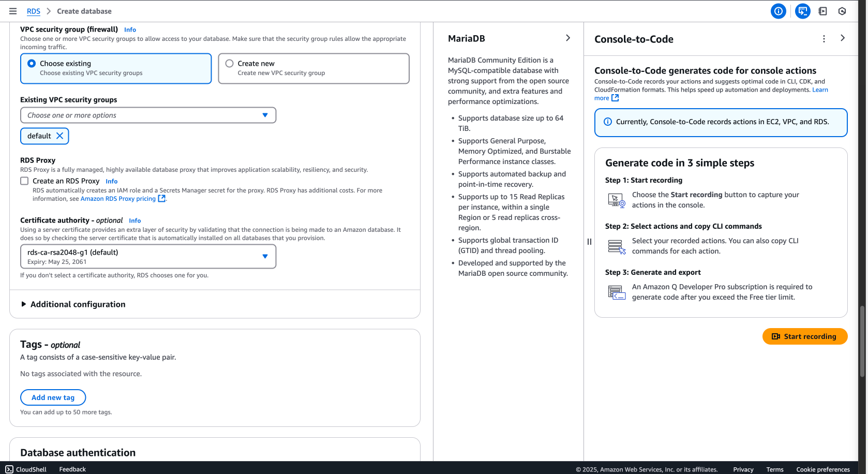Screen dimensions: 868x474
Task: Expand Additional configuration section
Action: click(73, 304)
